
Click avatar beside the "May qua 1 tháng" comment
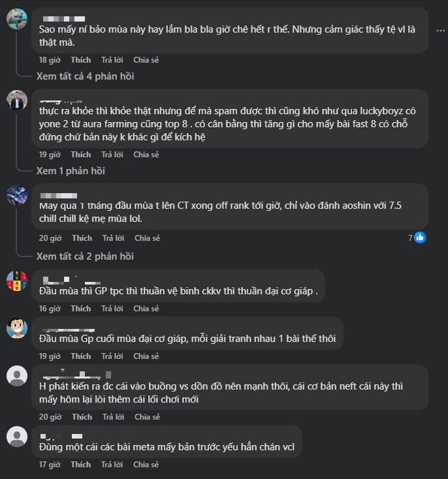pos(16,196)
